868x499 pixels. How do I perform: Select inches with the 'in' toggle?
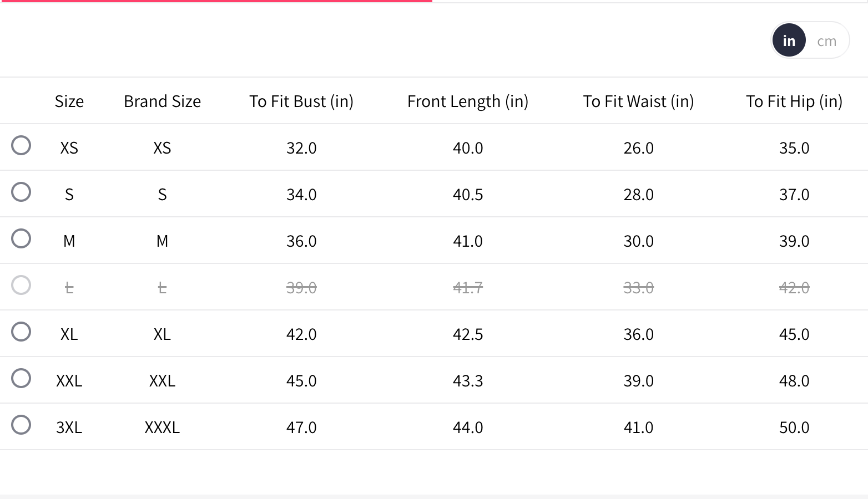789,41
